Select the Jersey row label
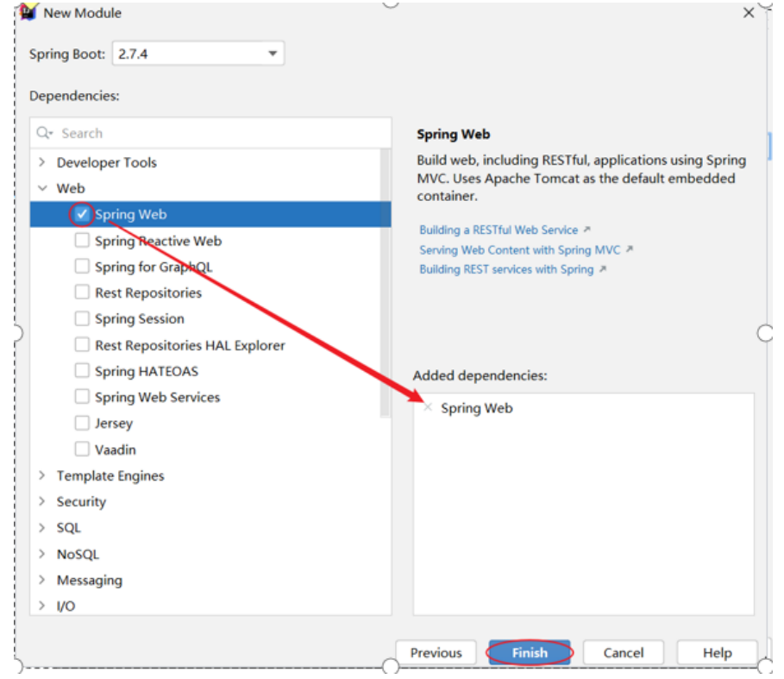The width and height of the screenshot is (784, 679). click(114, 424)
